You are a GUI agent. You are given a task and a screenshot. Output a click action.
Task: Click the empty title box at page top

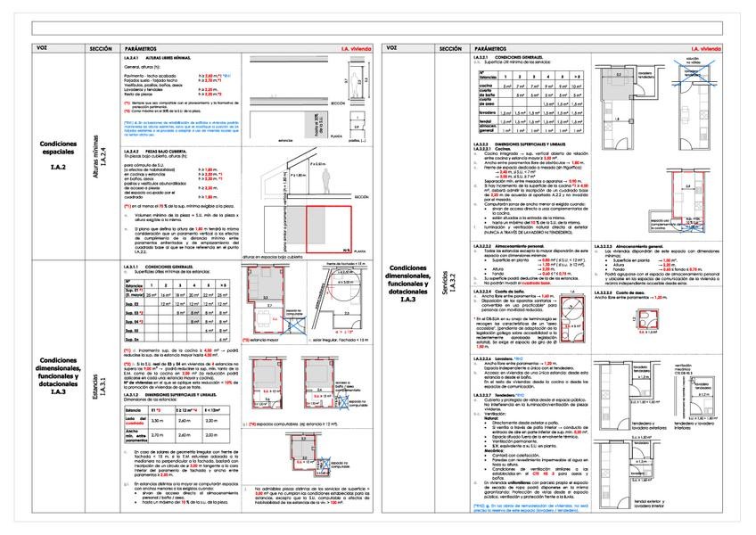click(377, 28)
